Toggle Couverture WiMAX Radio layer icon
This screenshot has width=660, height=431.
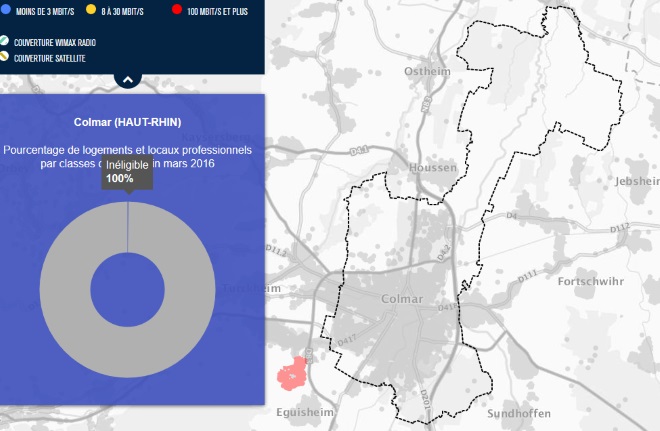click(x=5, y=42)
